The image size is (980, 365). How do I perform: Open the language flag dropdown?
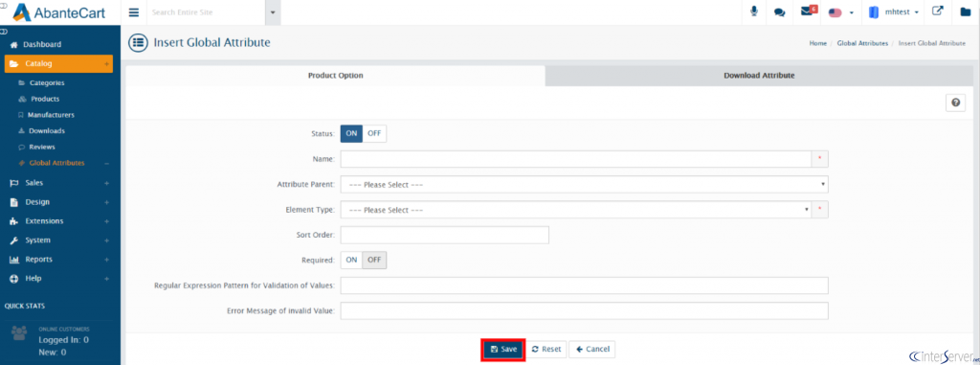tap(840, 12)
